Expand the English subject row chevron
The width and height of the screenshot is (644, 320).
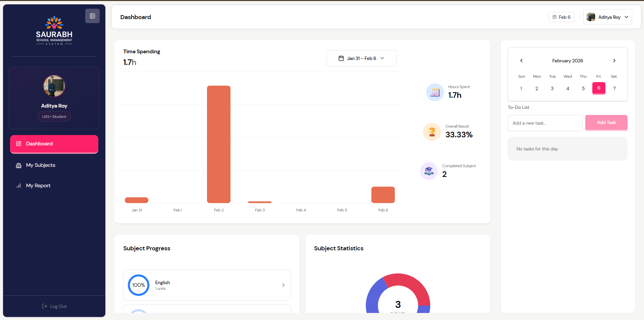(x=283, y=285)
